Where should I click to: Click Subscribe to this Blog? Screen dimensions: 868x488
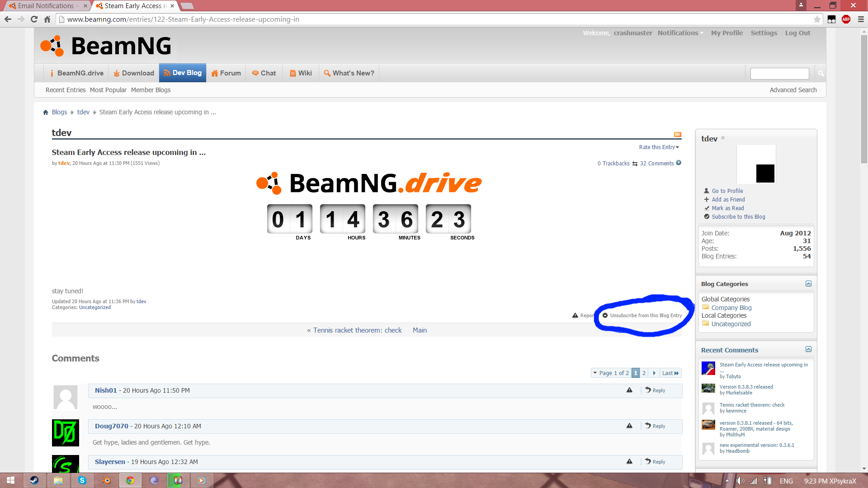coord(738,217)
